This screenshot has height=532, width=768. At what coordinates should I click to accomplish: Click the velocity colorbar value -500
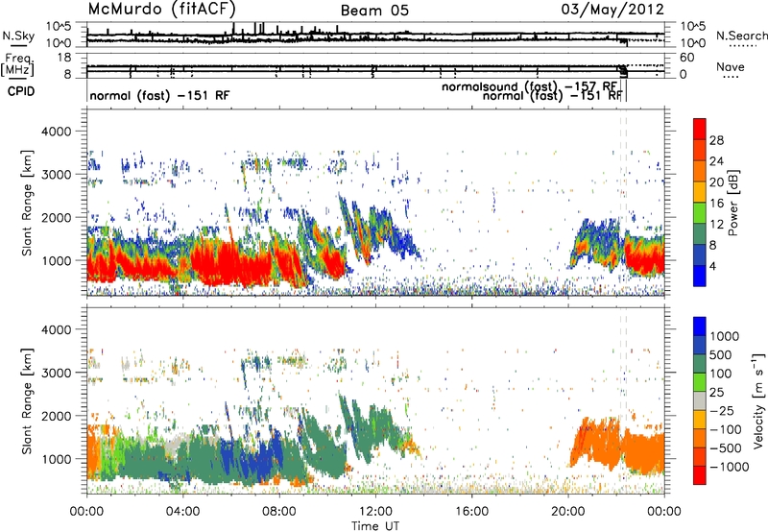click(726, 447)
